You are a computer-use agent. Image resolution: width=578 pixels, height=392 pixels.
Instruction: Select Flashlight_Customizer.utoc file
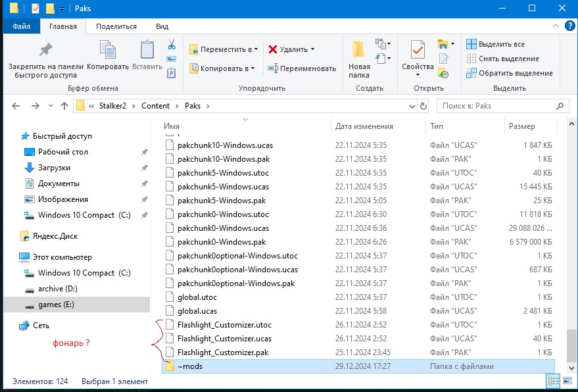(x=358, y=325)
